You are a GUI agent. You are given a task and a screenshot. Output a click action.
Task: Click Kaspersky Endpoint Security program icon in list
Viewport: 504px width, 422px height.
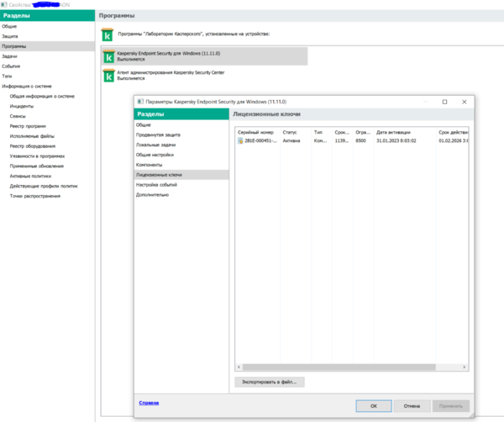pyautogui.click(x=109, y=56)
